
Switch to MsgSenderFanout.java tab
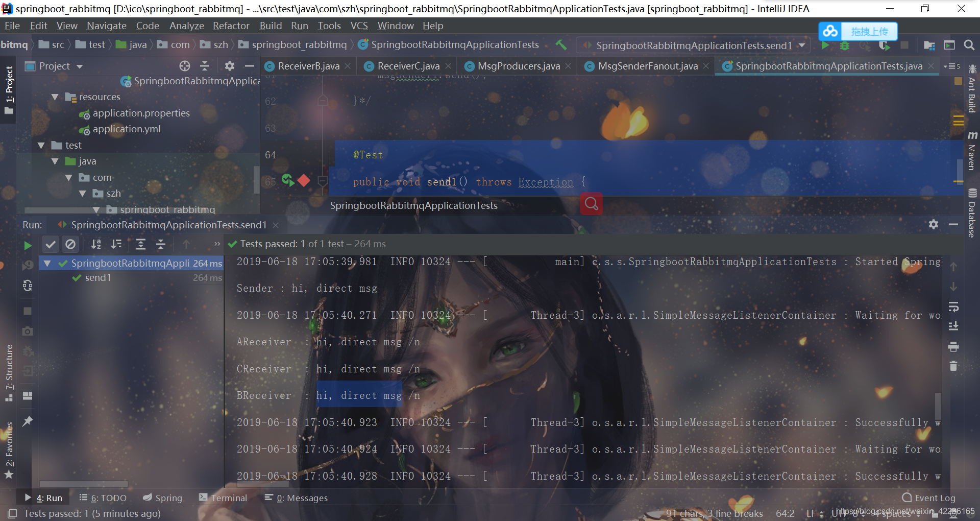648,66
